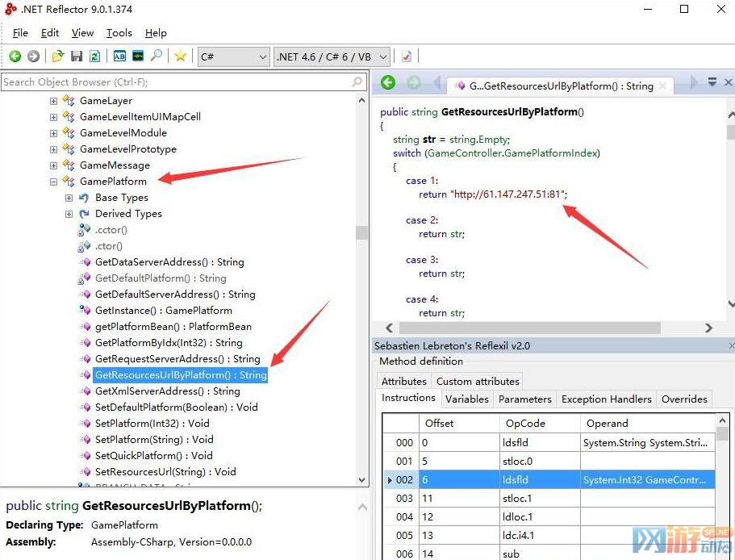Viewport: 735px width, 560px height.
Task: Click the object browser vertical scrollbar thumb
Action: pyautogui.click(x=361, y=232)
